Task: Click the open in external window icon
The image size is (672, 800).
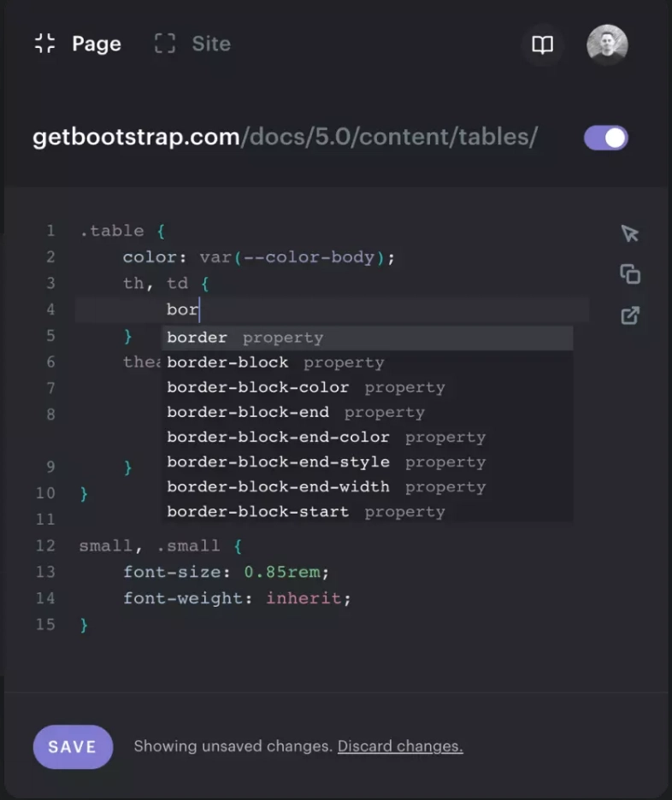Action: tap(630, 315)
